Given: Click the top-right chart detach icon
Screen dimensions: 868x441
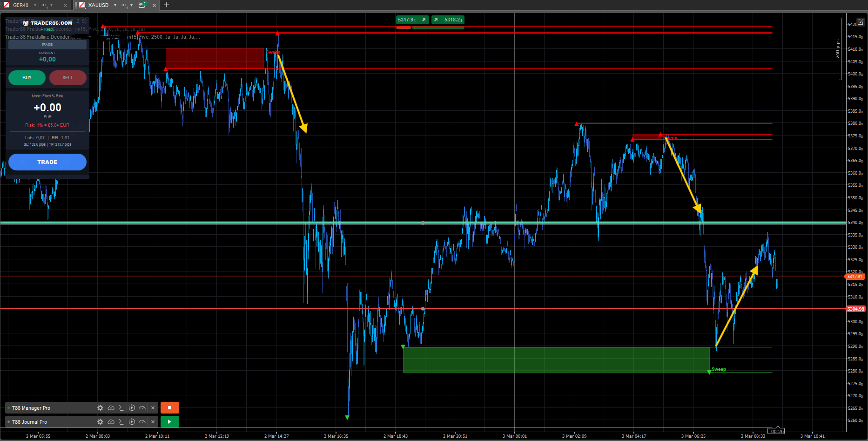Looking at the screenshot, I should click(861, 22).
